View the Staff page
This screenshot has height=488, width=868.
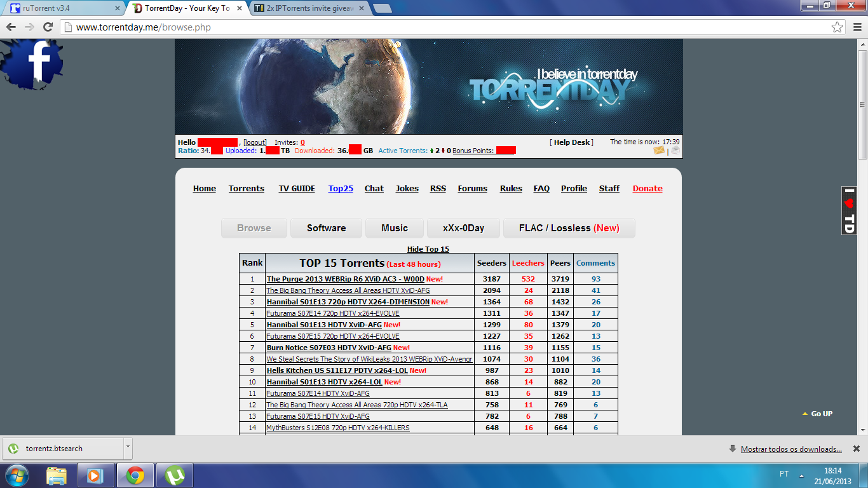tap(609, 188)
